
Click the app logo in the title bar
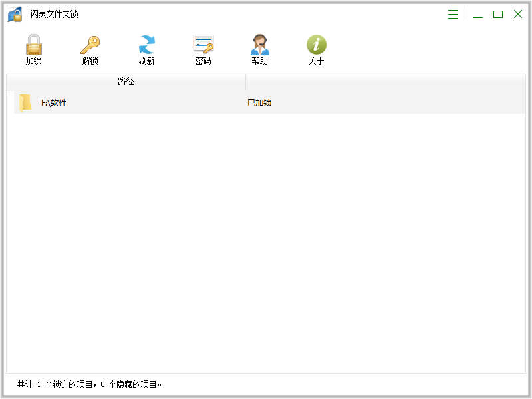pyautogui.click(x=15, y=15)
